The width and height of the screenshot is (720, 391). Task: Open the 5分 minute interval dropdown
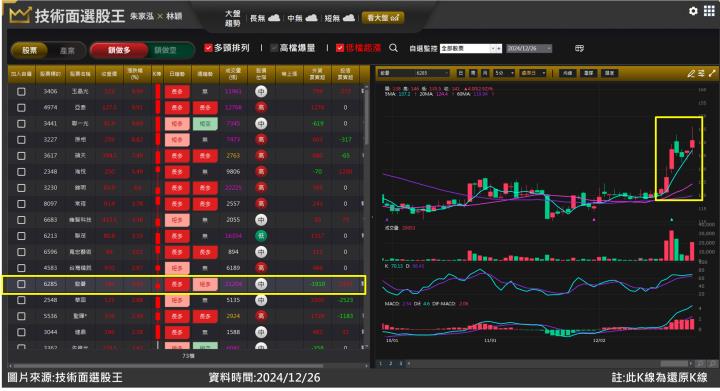coord(504,73)
